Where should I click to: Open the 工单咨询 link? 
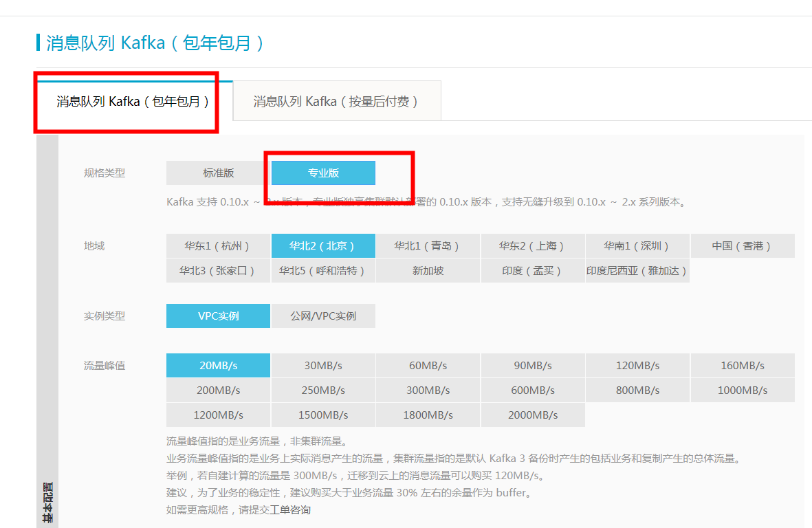[290, 510]
